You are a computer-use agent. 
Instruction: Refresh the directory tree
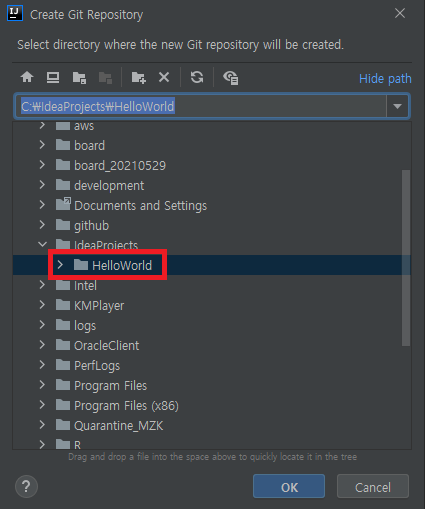(x=197, y=77)
